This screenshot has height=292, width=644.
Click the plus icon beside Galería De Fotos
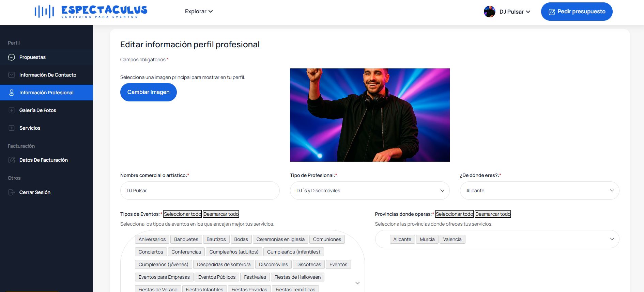(12, 110)
